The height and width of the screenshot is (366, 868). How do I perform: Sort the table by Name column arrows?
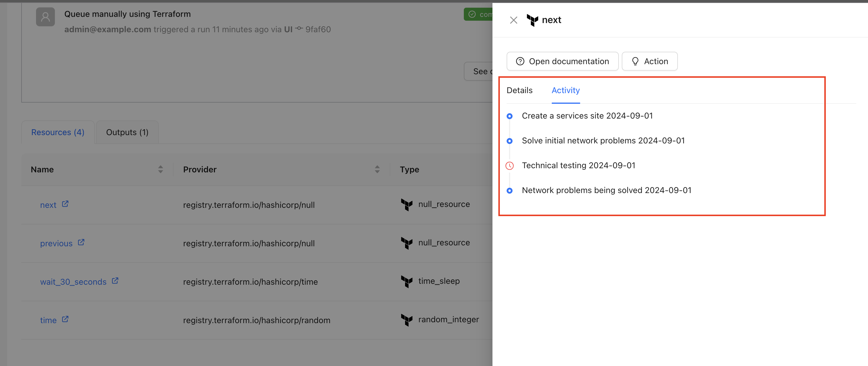pyautogui.click(x=160, y=169)
